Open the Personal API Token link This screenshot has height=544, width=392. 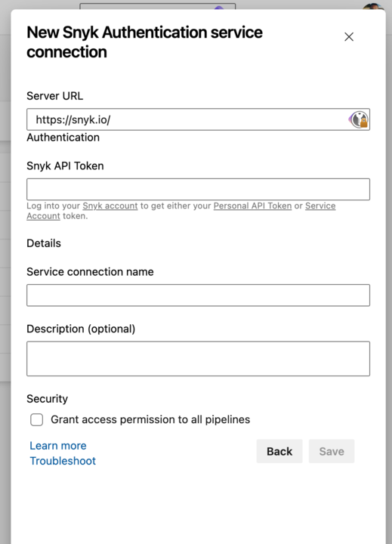(x=252, y=206)
